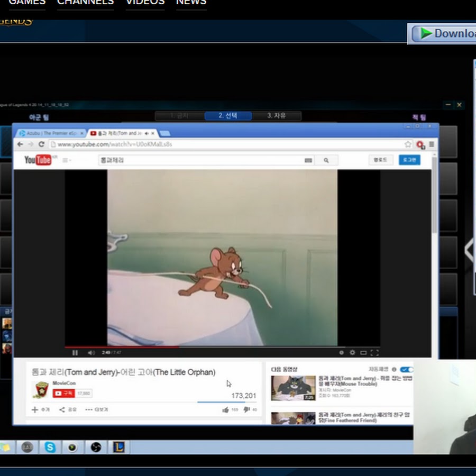Click the YouTube search magnifier button

pyautogui.click(x=326, y=160)
